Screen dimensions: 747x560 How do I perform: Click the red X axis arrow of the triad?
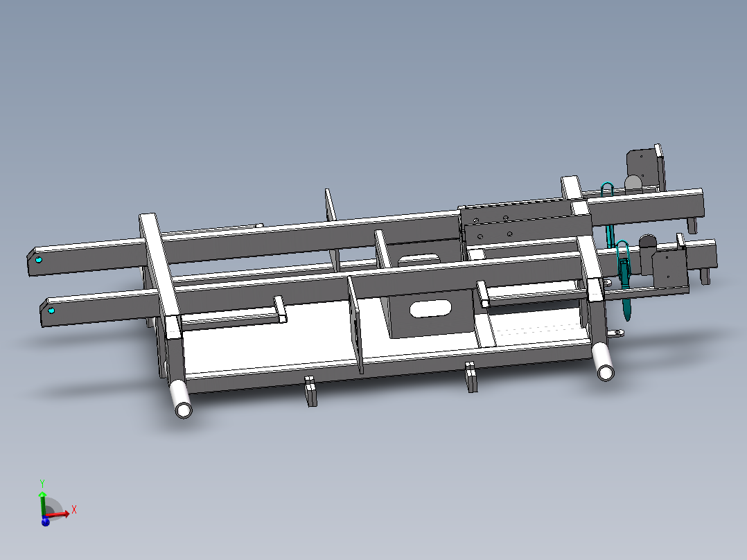tap(58, 514)
